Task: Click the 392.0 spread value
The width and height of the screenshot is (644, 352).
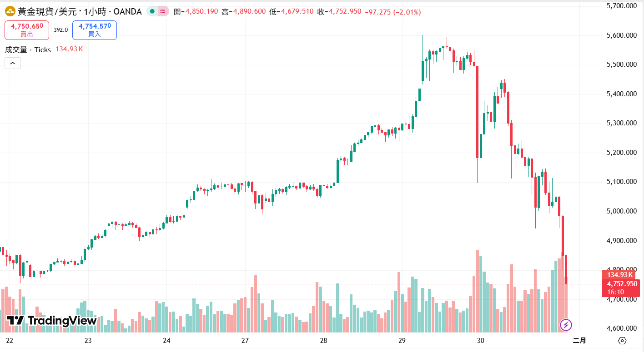Action: (60, 30)
